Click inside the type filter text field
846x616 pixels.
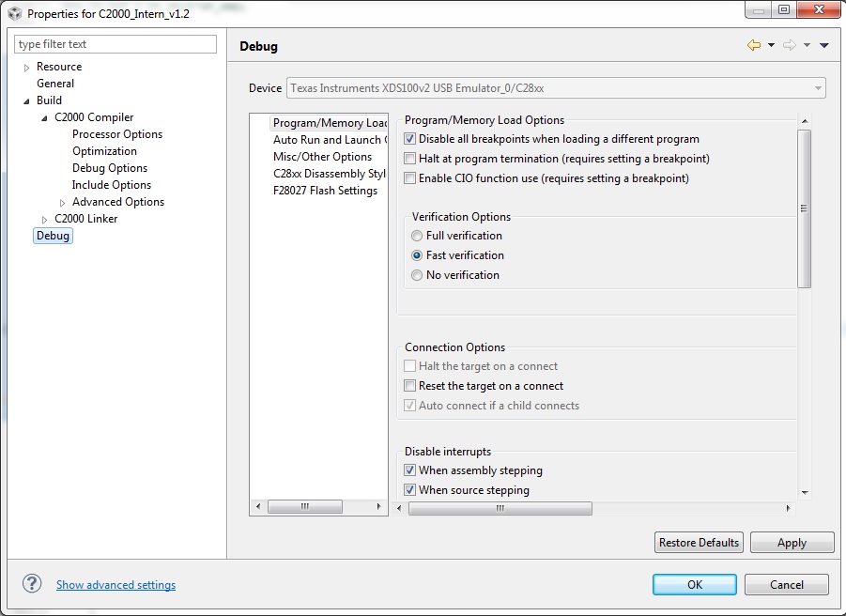pos(113,43)
